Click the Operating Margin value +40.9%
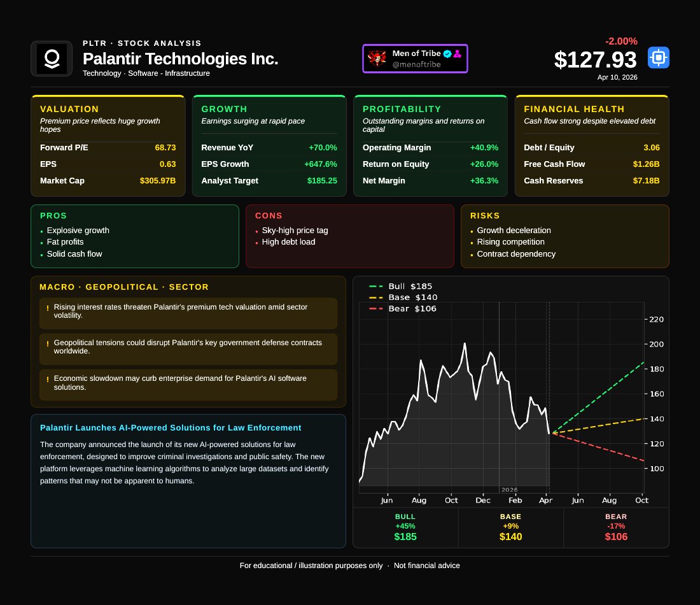 pos(484,148)
